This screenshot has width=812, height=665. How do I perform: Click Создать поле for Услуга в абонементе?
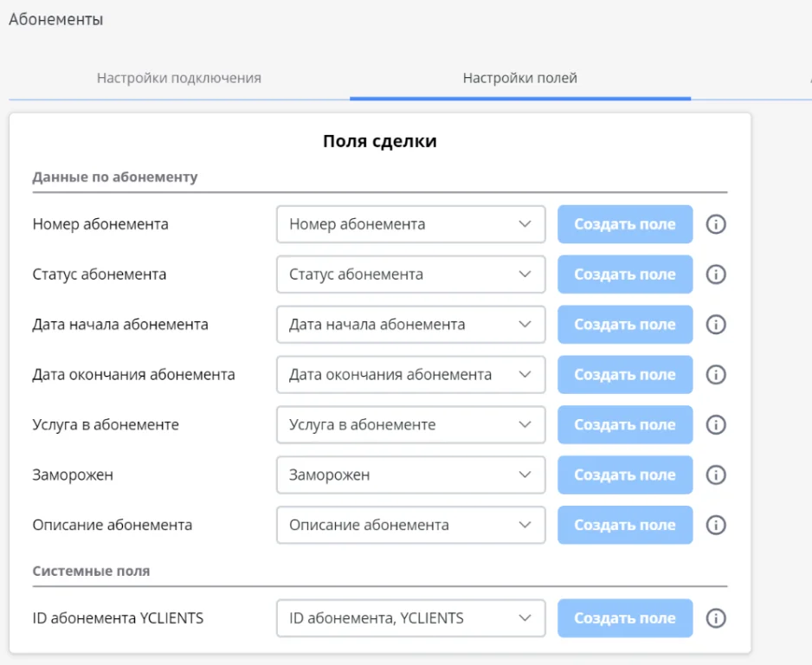click(x=625, y=424)
